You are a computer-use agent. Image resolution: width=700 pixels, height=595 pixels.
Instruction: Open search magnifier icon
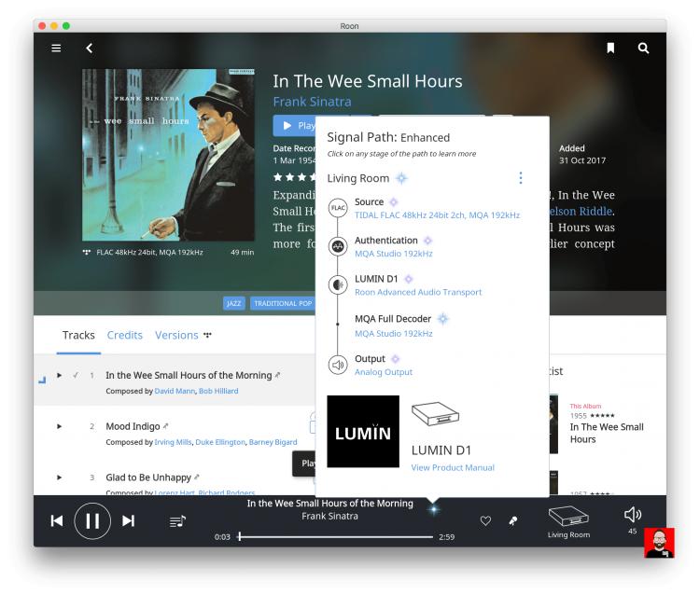tap(643, 48)
